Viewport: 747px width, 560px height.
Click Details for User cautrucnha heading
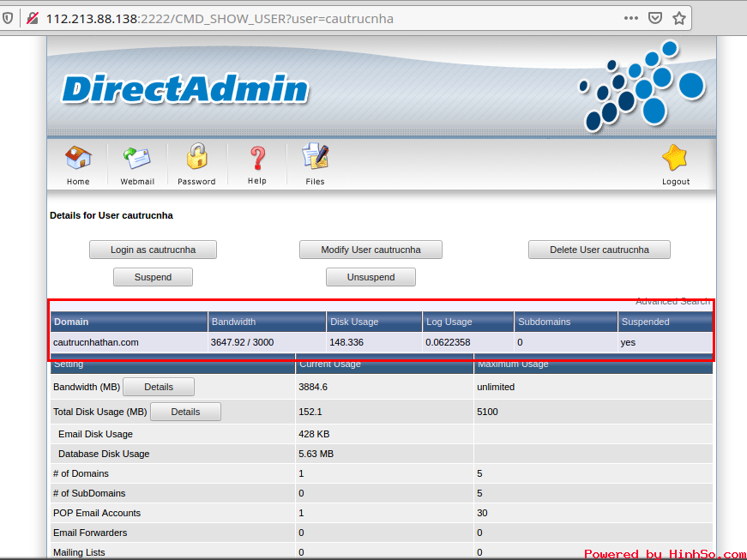[x=111, y=215]
